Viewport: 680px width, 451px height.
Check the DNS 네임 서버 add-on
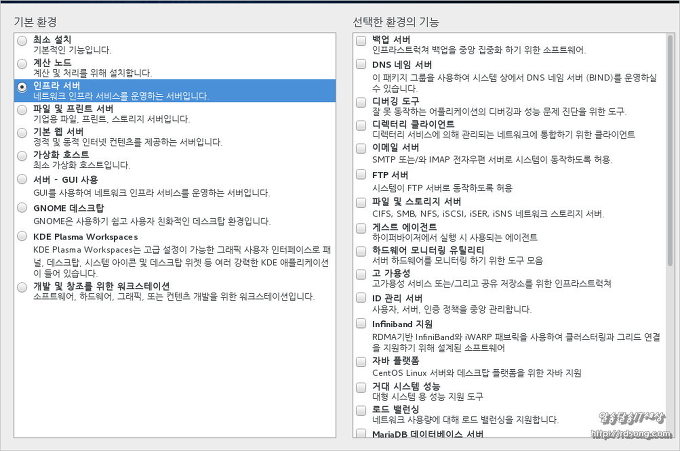(x=360, y=64)
